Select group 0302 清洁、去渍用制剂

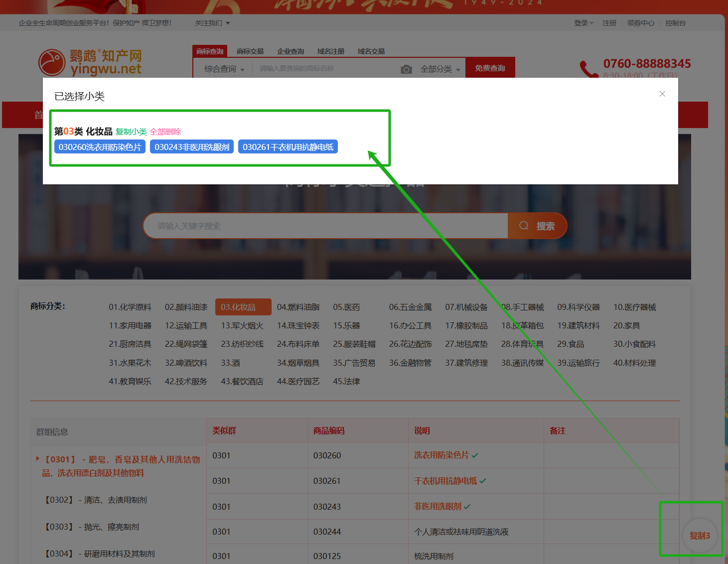point(96,500)
